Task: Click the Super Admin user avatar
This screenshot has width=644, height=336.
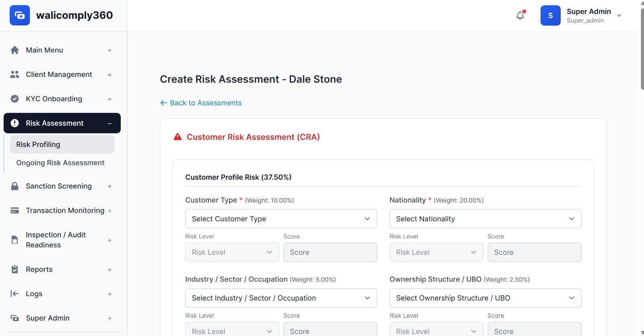Action: click(550, 16)
